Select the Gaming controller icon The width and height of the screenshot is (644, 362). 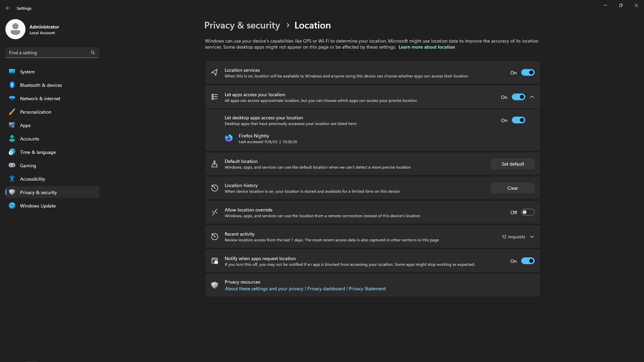(12, 165)
